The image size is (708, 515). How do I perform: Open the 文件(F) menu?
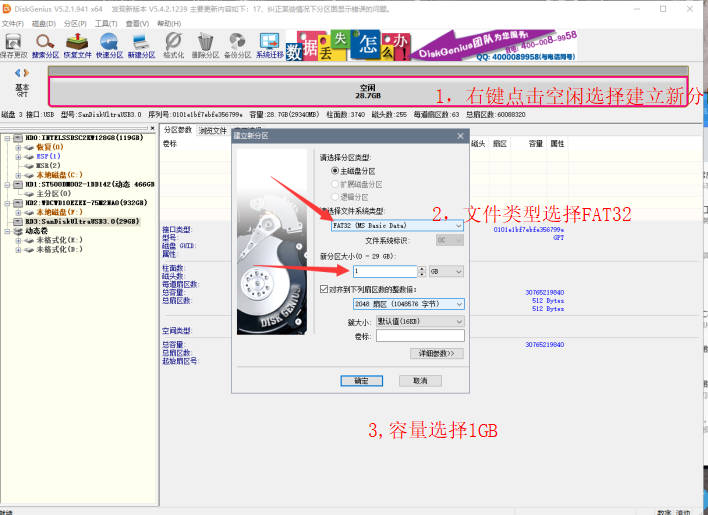click(13, 23)
